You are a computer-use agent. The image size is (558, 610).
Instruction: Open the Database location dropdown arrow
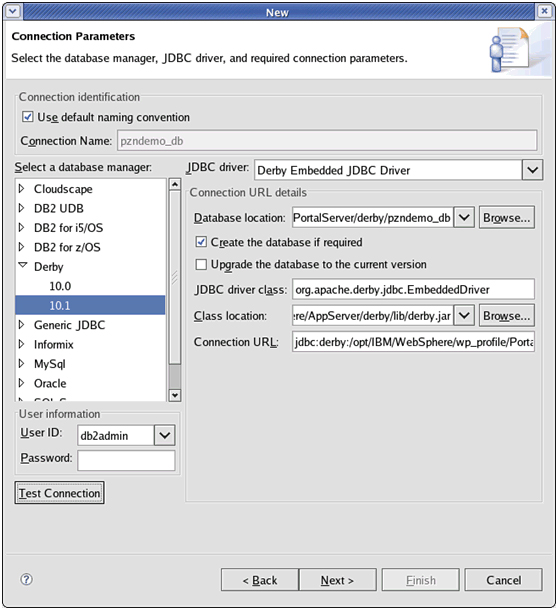pos(464,217)
